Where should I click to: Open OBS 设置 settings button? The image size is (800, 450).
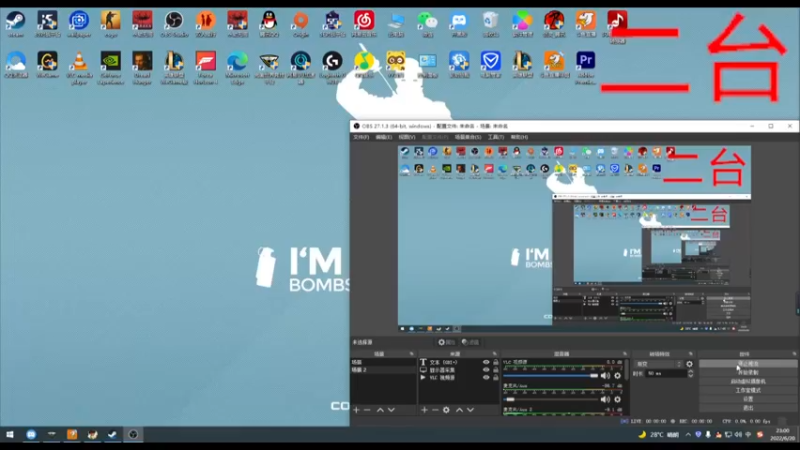tap(747, 399)
